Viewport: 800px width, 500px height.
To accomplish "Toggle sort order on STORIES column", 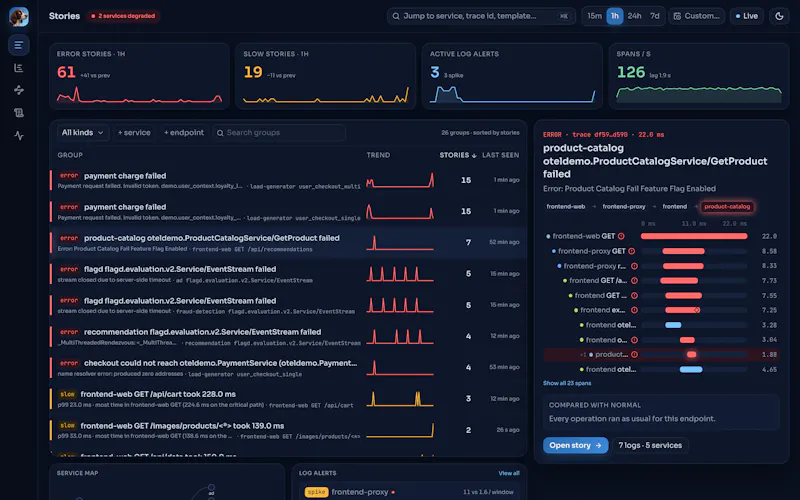I will (x=458, y=155).
